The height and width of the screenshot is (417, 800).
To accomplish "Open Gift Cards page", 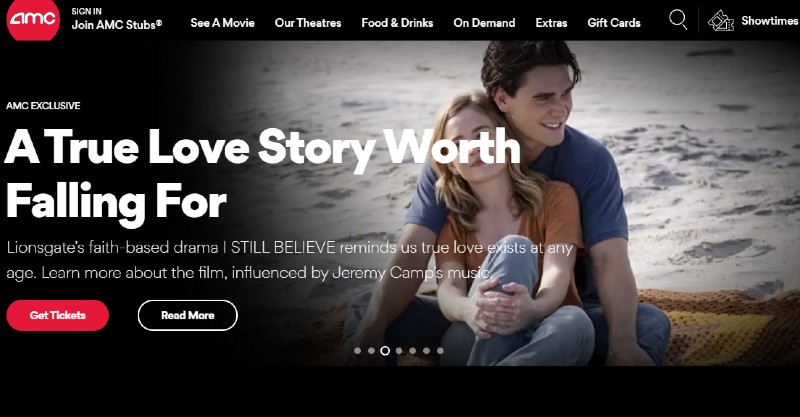I will point(614,23).
